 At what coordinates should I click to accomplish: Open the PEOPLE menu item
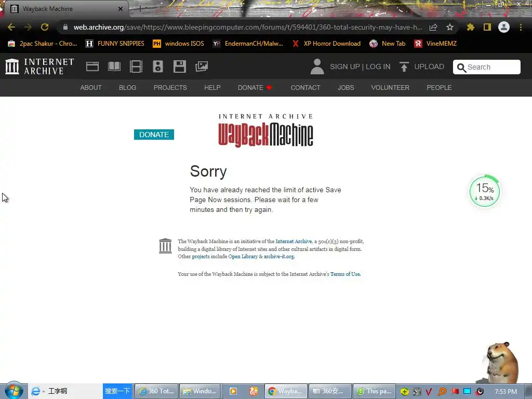(439, 87)
